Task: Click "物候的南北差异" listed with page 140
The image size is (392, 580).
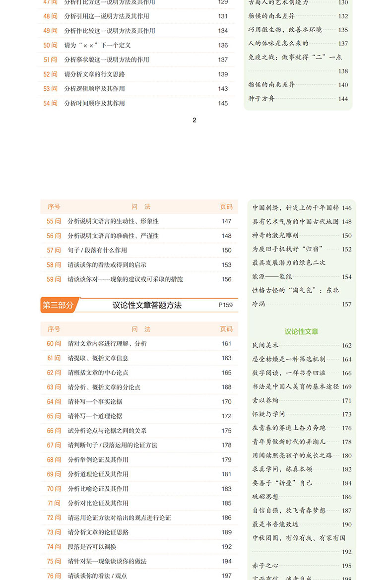Action: click(x=271, y=85)
